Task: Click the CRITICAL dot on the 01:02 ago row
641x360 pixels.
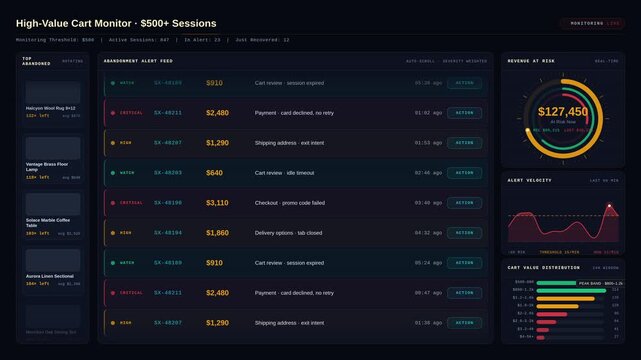Action: tap(113, 113)
